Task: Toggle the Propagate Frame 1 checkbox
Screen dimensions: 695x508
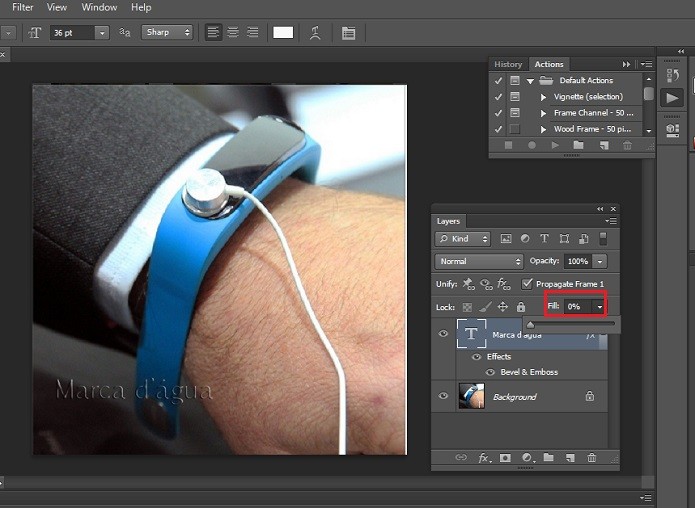Action: click(527, 284)
